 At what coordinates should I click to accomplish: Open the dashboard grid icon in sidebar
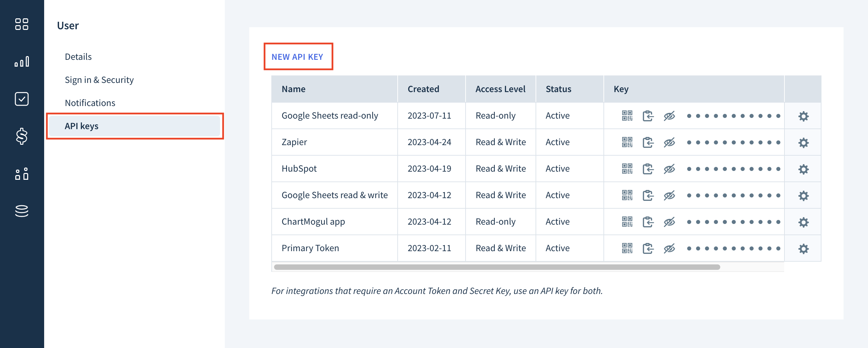click(22, 24)
